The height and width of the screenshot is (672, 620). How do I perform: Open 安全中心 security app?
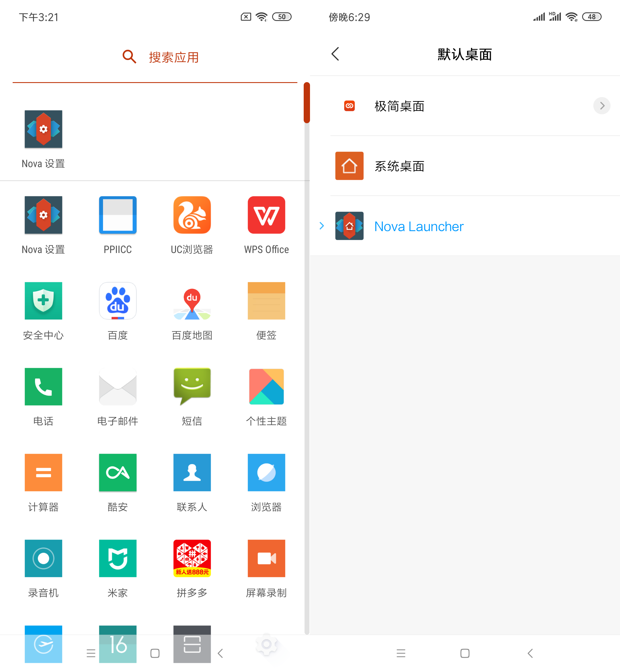coord(43,311)
